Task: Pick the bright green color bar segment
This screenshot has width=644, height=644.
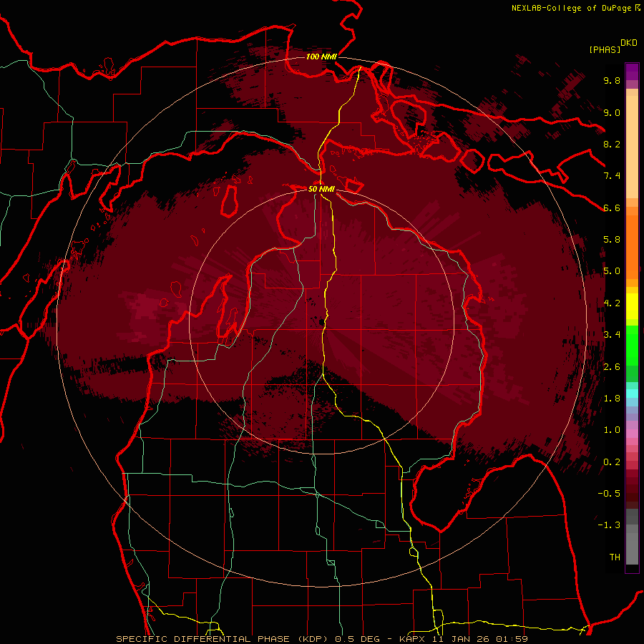Action: pos(632,345)
